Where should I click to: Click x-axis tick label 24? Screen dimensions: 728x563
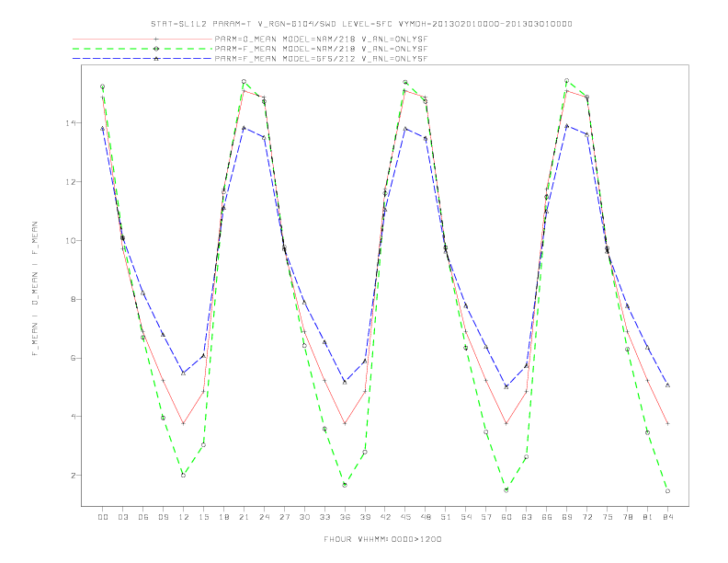pyautogui.click(x=264, y=517)
